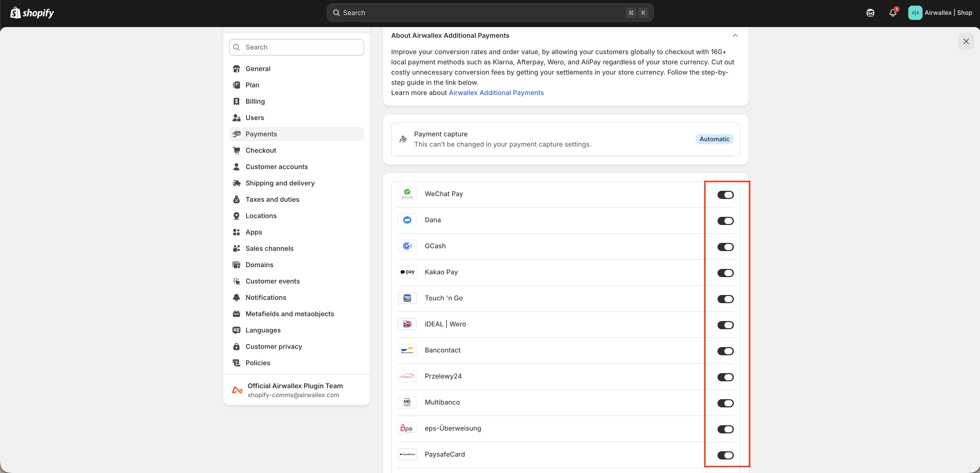Collapse About Airwallex Additional Payments section

click(x=735, y=36)
